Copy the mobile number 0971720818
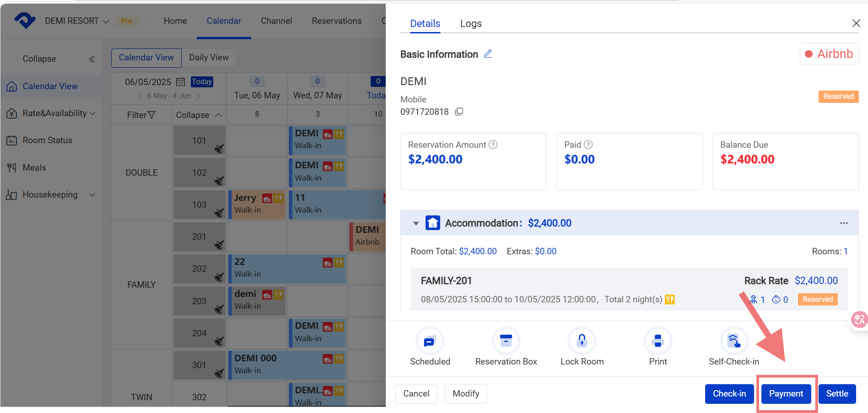This screenshot has width=868, height=413. pos(459,112)
